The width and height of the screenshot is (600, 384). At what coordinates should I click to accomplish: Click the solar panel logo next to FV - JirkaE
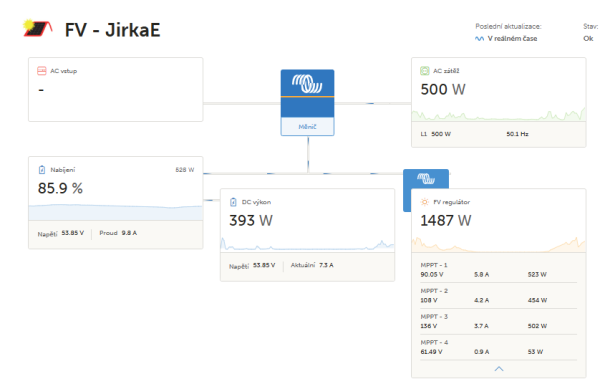(38, 28)
